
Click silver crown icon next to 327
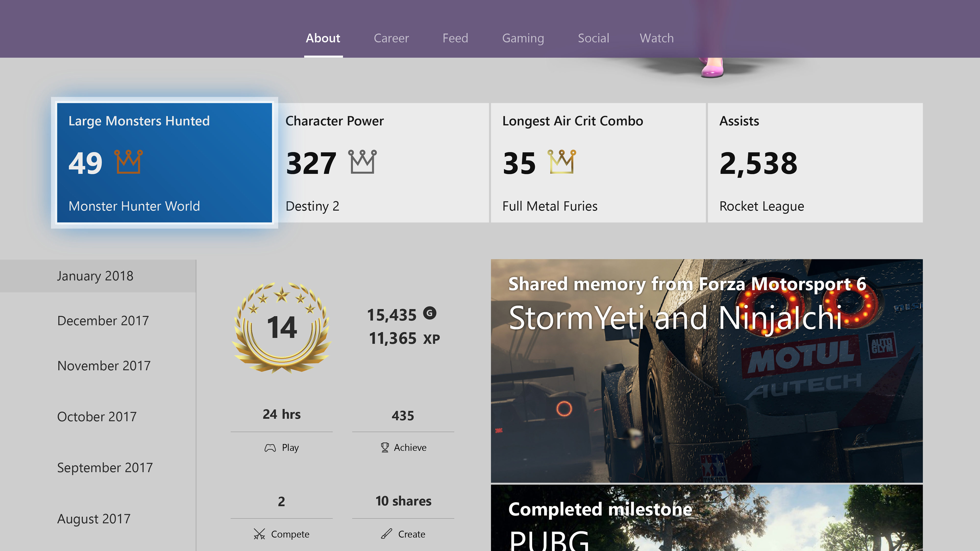click(x=363, y=162)
